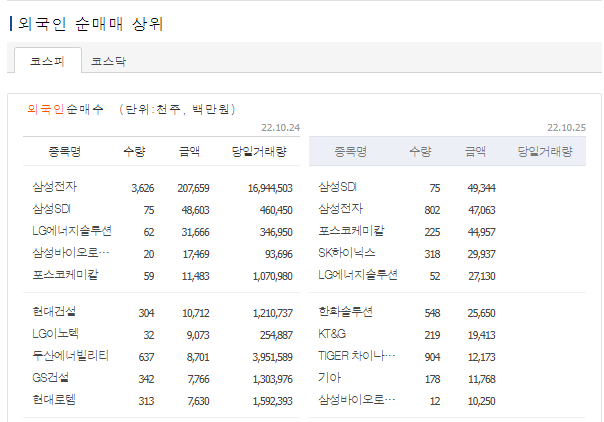
Task: Switch to the 코스닥 tab
Action: 108,61
